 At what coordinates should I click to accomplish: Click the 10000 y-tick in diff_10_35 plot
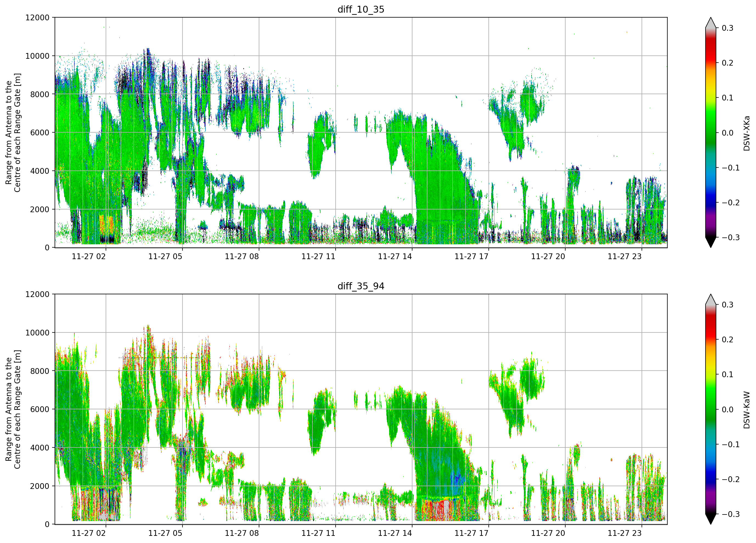pyautogui.click(x=37, y=56)
